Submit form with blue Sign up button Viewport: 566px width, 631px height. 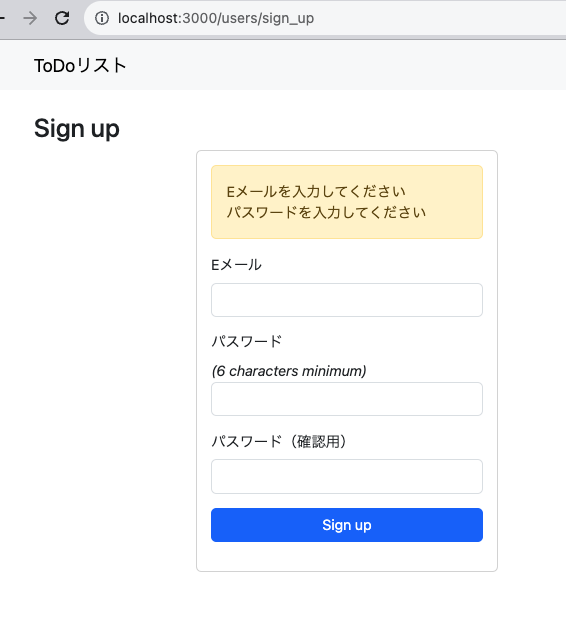(347, 525)
